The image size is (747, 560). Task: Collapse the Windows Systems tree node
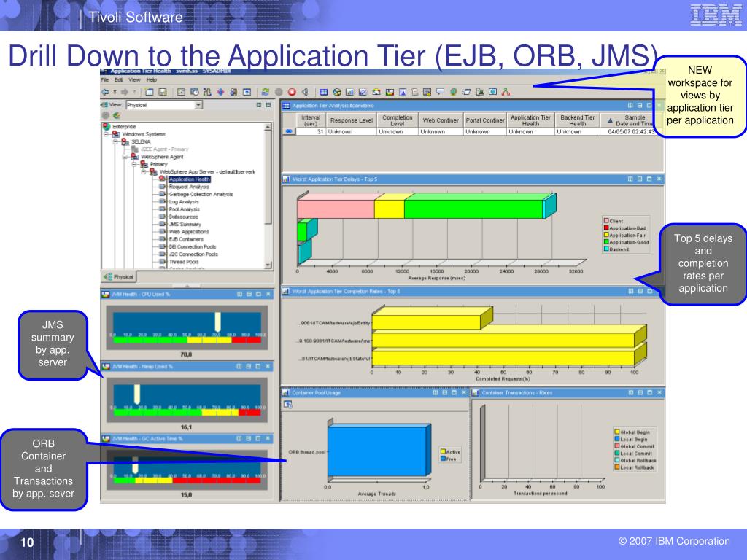pos(107,134)
